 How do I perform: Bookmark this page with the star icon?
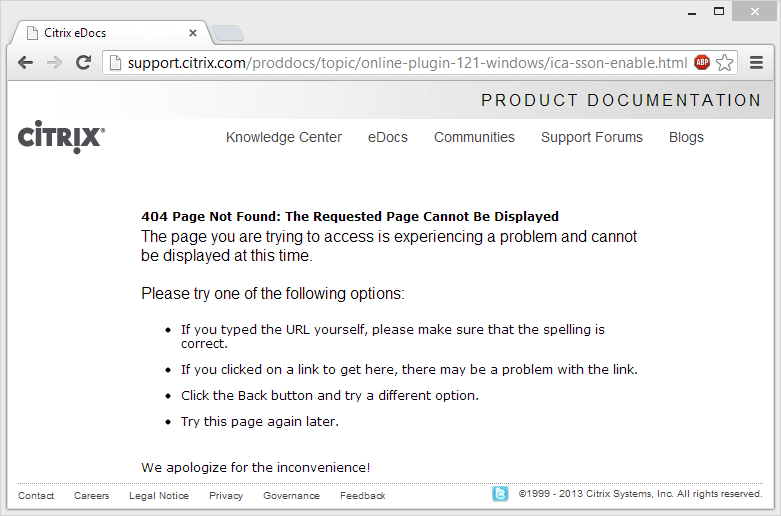pyautogui.click(x=724, y=62)
